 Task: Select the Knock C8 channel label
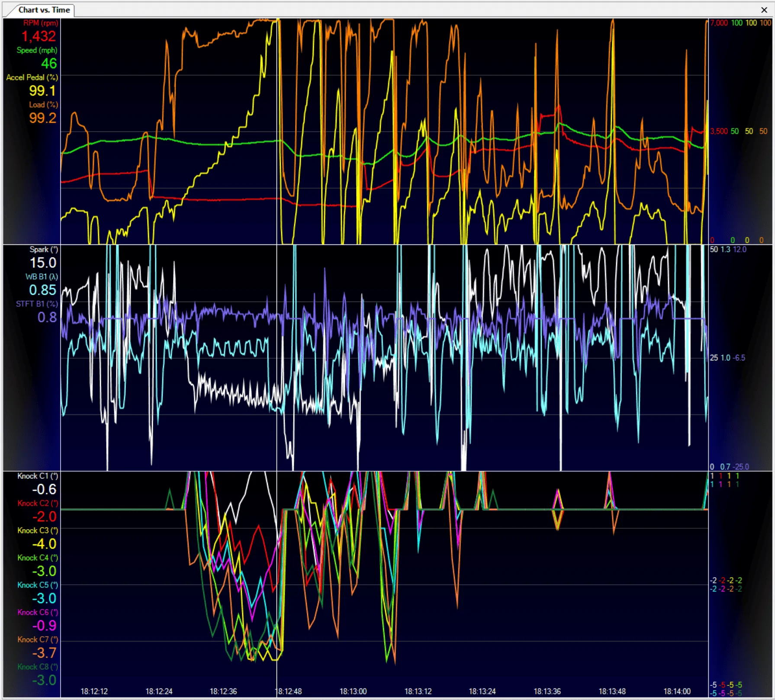38,667
